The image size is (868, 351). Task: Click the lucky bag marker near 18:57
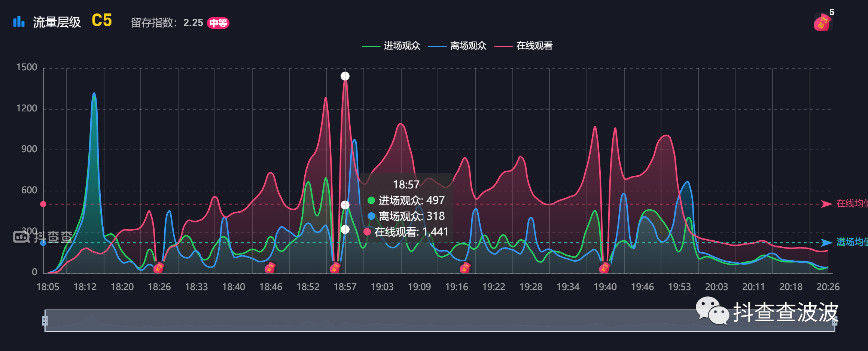pos(335,267)
